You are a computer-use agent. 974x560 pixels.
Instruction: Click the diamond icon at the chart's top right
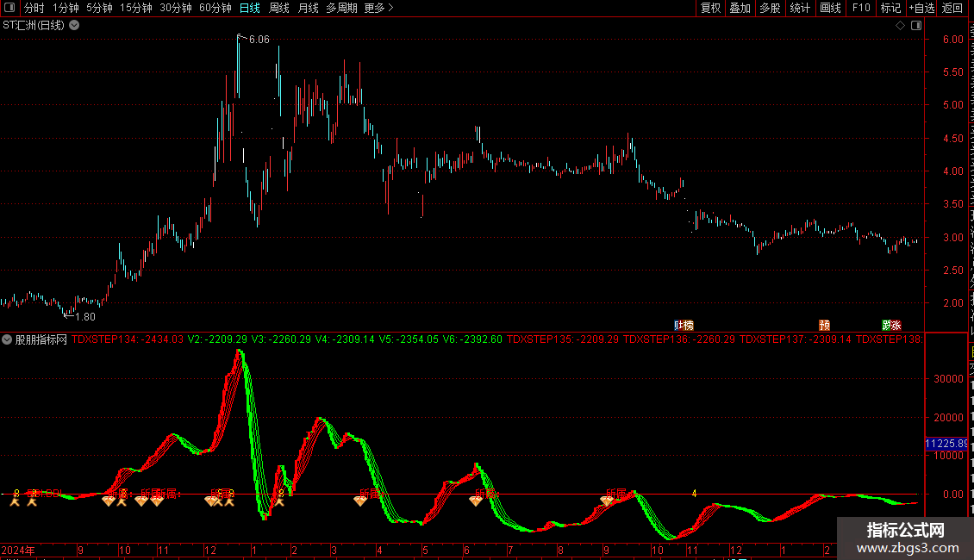click(x=900, y=26)
